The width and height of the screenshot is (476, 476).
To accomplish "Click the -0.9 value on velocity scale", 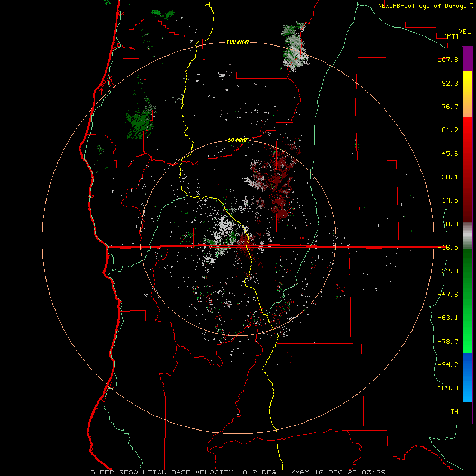I will (450, 224).
